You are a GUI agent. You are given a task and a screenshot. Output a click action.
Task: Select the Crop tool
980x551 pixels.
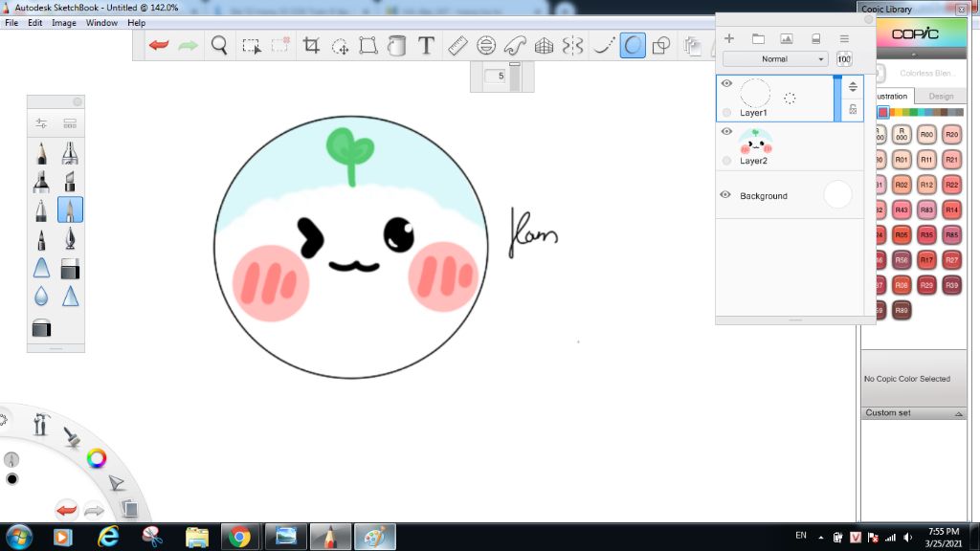coord(311,45)
